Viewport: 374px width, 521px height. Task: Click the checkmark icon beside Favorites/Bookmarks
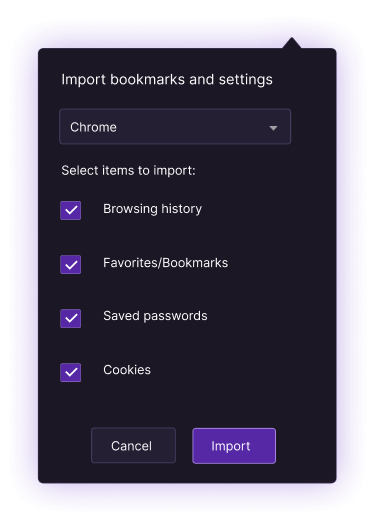tap(71, 265)
